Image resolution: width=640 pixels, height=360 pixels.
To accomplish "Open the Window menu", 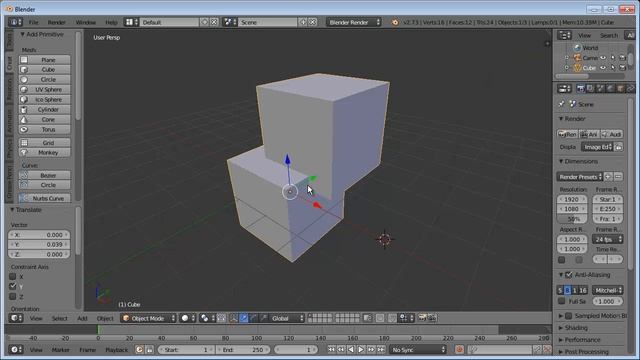I will click(x=85, y=22).
